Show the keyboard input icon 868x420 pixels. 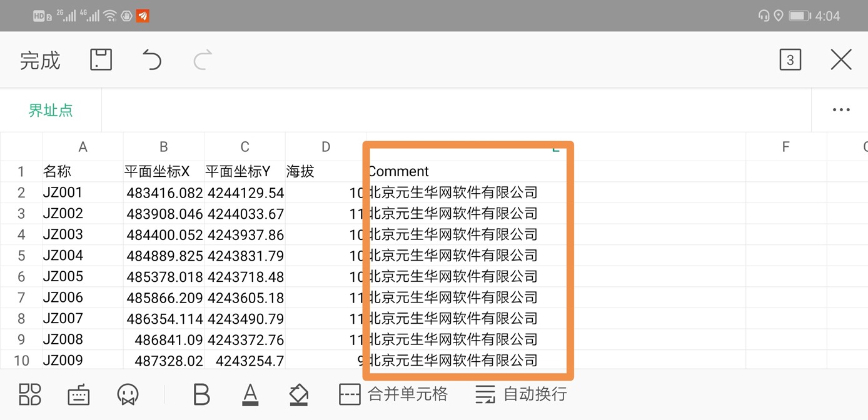[x=79, y=394]
